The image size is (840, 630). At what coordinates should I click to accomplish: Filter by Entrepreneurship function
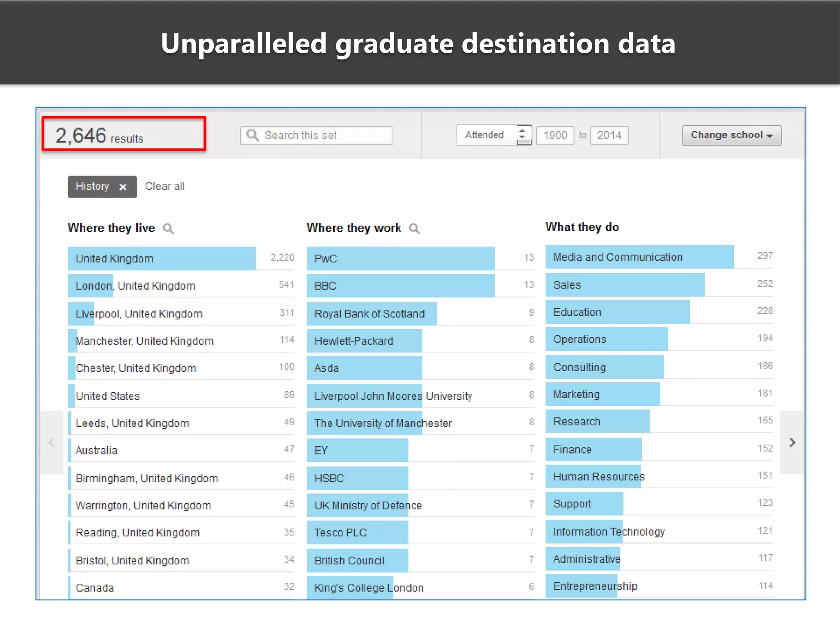[x=659, y=586]
